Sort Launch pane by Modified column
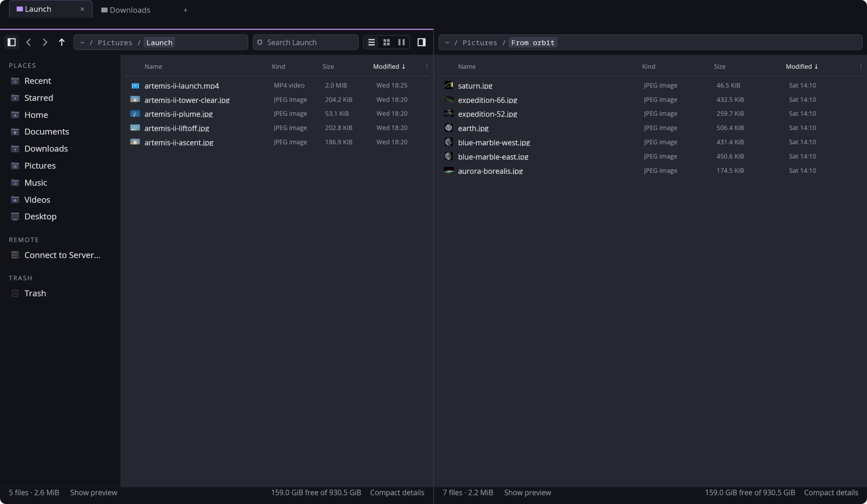 [389, 67]
